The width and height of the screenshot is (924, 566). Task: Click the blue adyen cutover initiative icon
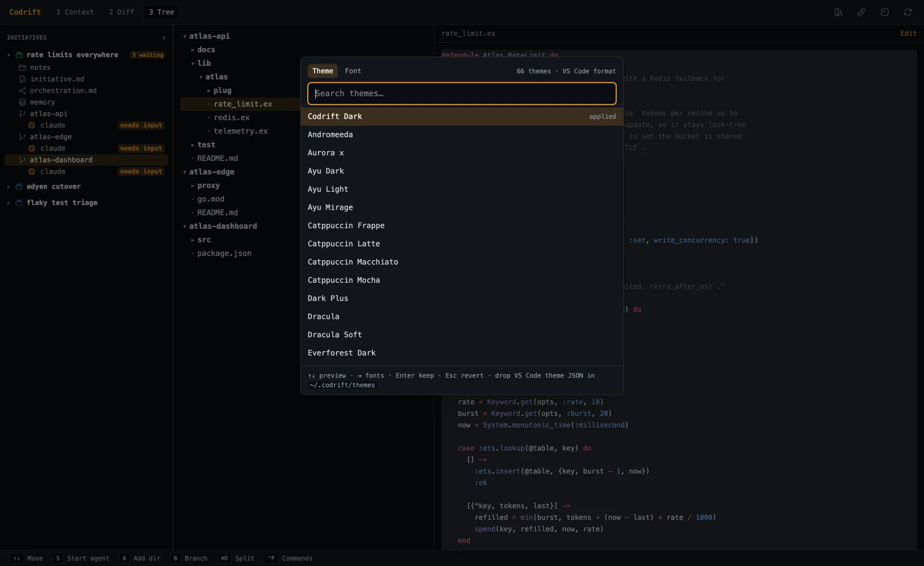pyautogui.click(x=19, y=187)
